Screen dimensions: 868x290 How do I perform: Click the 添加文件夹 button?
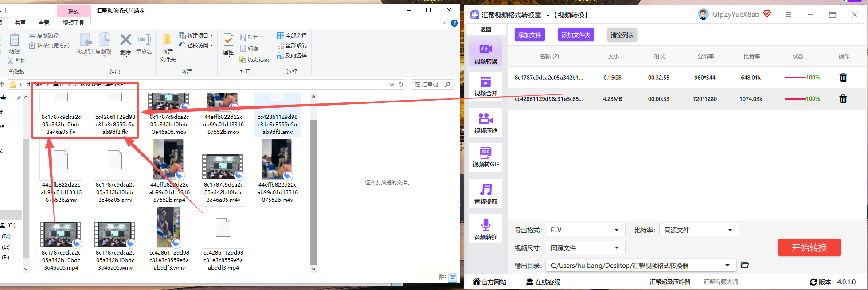click(x=576, y=35)
